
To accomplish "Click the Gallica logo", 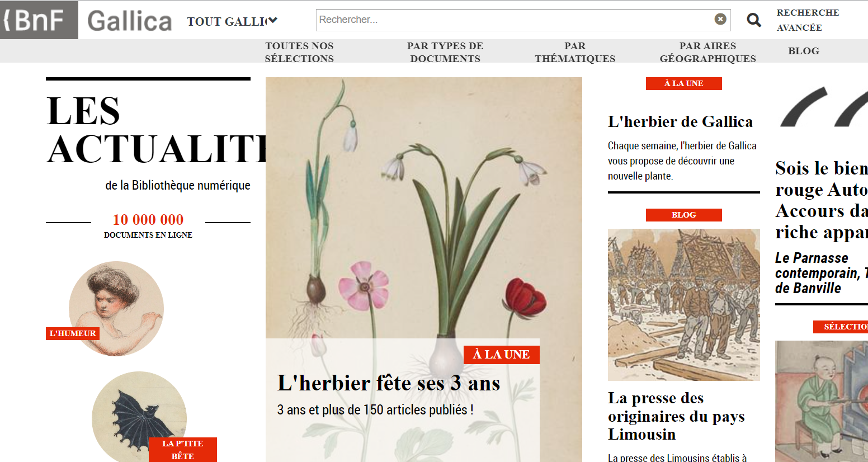I will [129, 21].
